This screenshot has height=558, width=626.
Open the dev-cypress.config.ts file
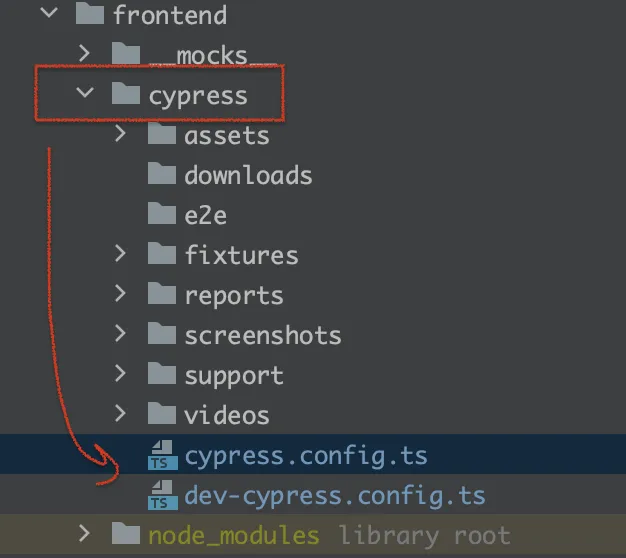tap(335, 496)
